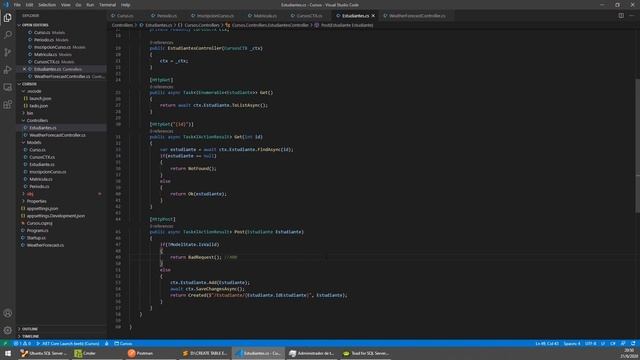Click line and column position indicator
This screenshot has height=360, width=640.
tap(547, 344)
